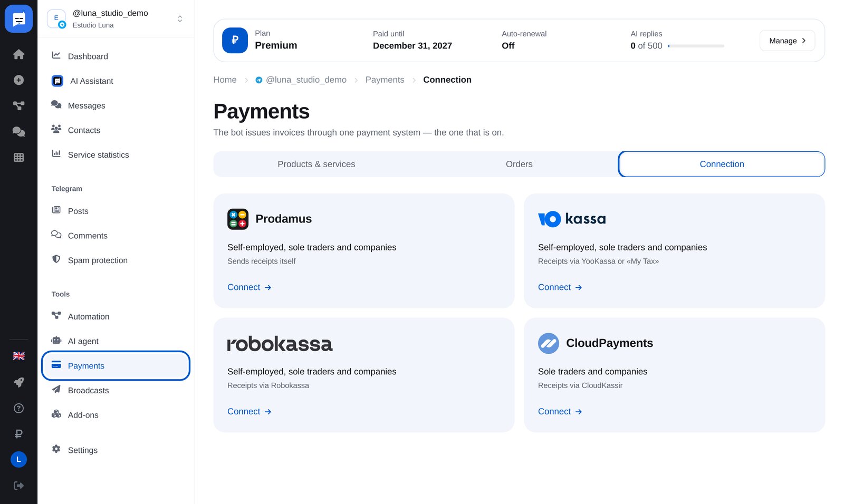Open Comments under Telegram
The width and height of the screenshot is (844, 504).
click(116, 236)
